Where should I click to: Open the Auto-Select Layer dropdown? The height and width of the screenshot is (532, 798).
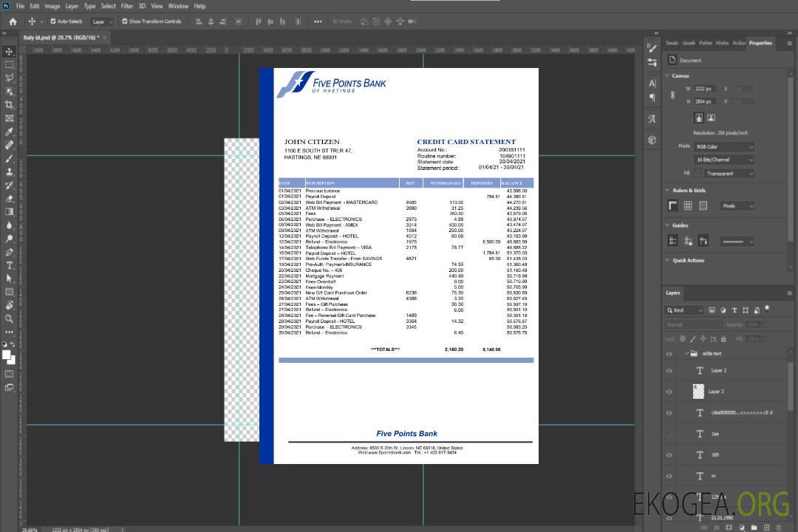[x=102, y=21]
